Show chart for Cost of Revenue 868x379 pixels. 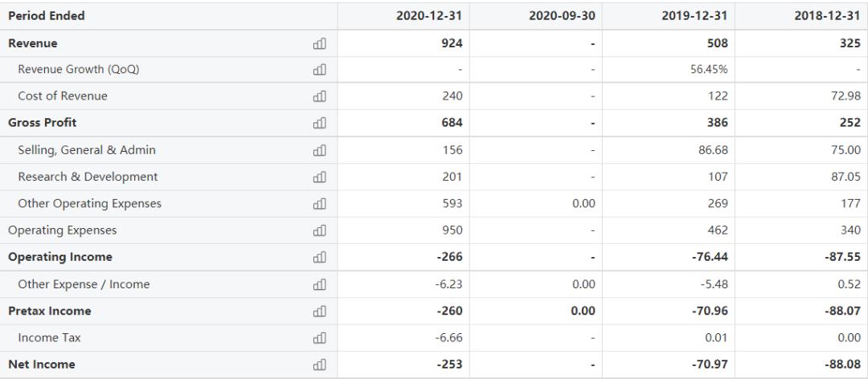pyautogui.click(x=319, y=96)
